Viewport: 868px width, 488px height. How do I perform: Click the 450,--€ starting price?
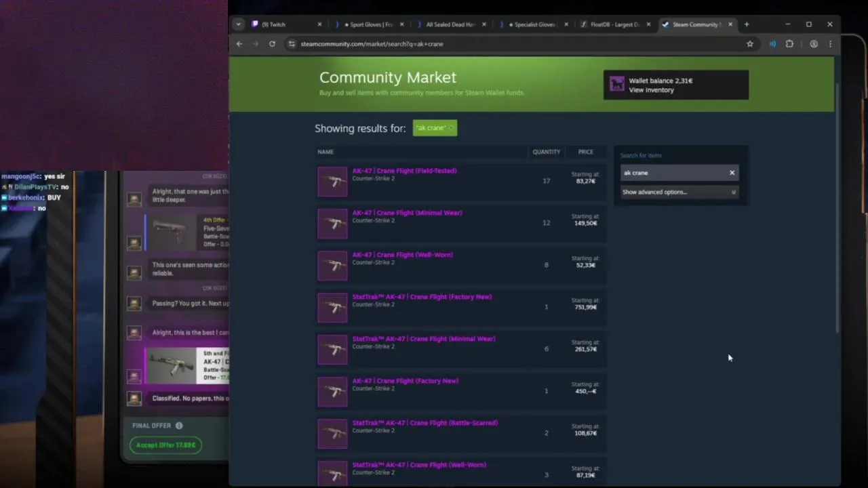[586, 392]
